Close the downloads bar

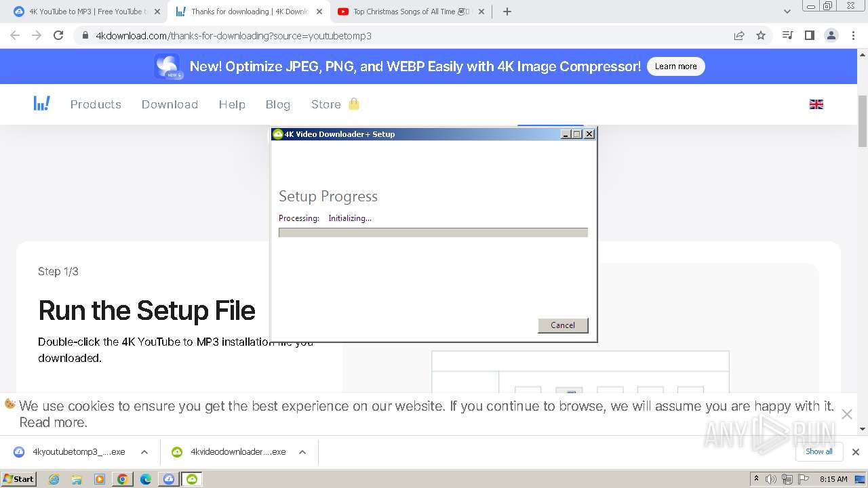click(856, 451)
